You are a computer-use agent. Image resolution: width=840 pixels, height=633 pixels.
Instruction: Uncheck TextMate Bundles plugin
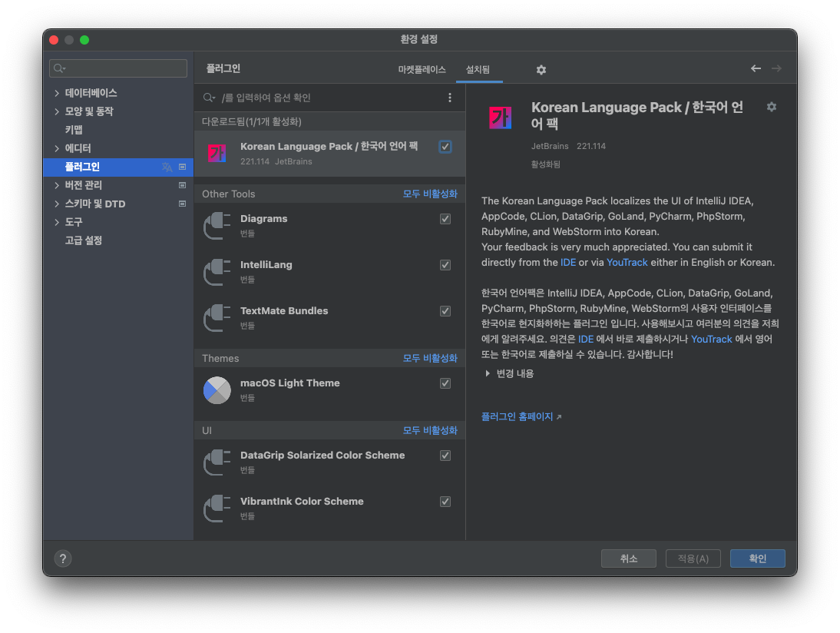[445, 311]
